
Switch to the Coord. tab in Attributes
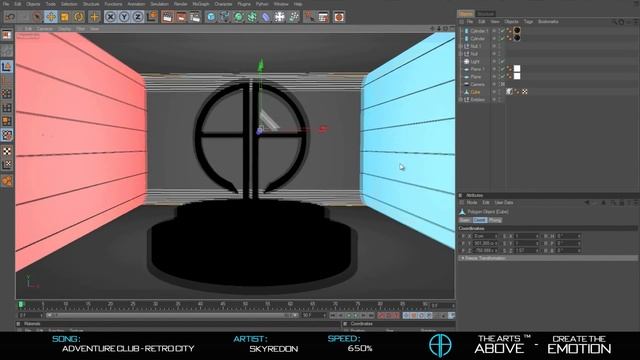pyautogui.click(x=480, y=220)
